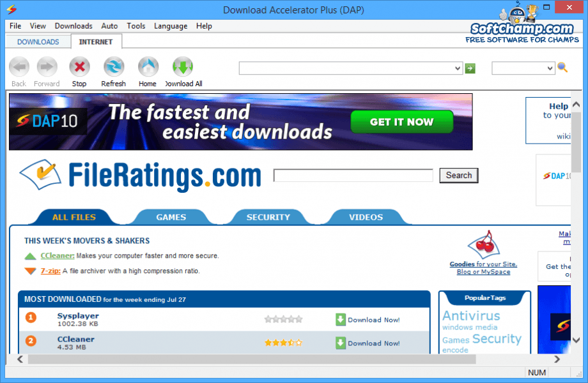Click the DAP10 banner logo
Screen dimensions: 588x383
tap(48, 121)
